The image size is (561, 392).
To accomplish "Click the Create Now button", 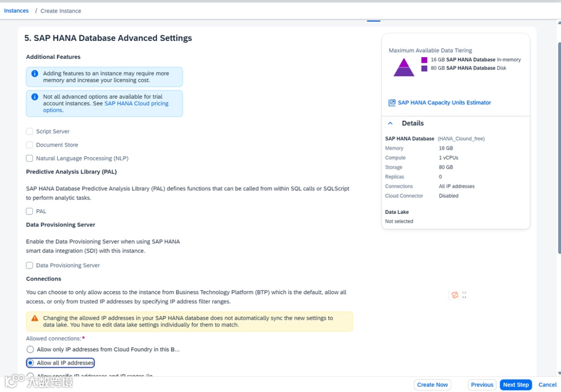I will [x=432, y=385].
